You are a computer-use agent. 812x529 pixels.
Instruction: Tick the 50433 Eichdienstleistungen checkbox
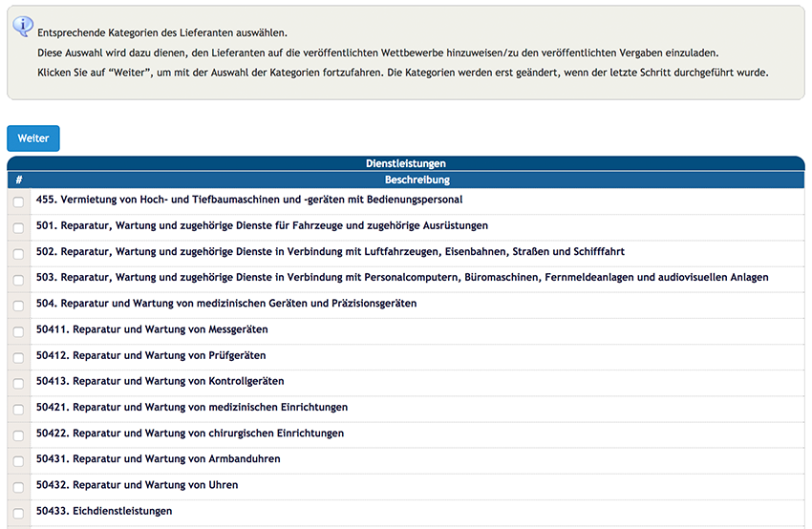[19, 513]
